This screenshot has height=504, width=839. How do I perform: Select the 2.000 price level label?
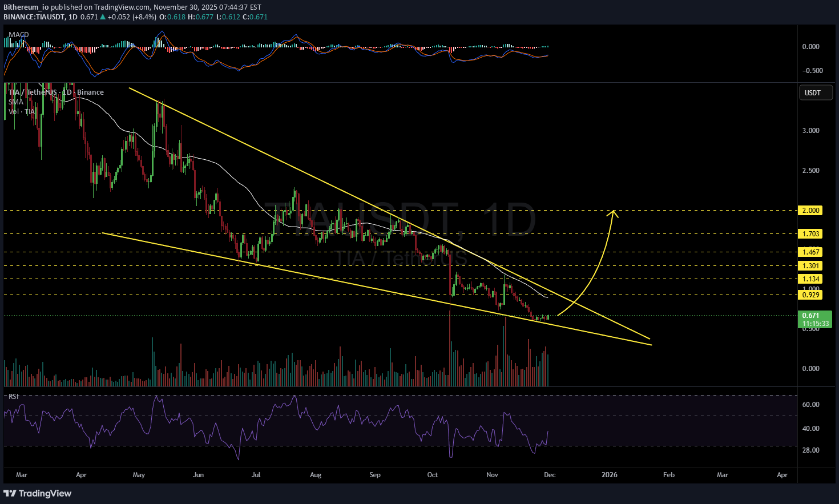tap(810, 211)
